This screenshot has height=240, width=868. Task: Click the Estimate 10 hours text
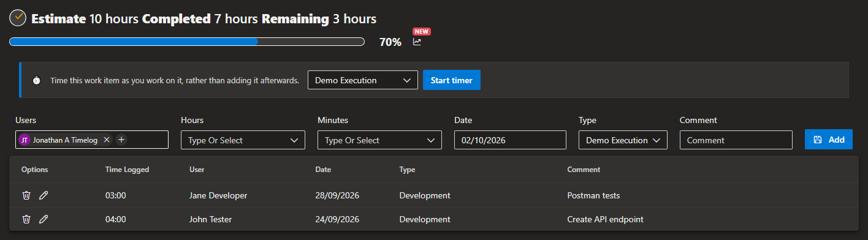coord(85,19)
